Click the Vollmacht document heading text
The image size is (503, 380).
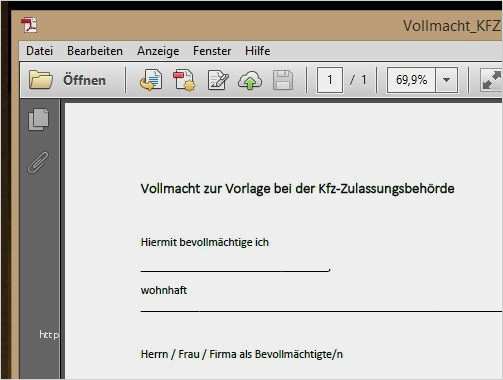pos(297,189)
